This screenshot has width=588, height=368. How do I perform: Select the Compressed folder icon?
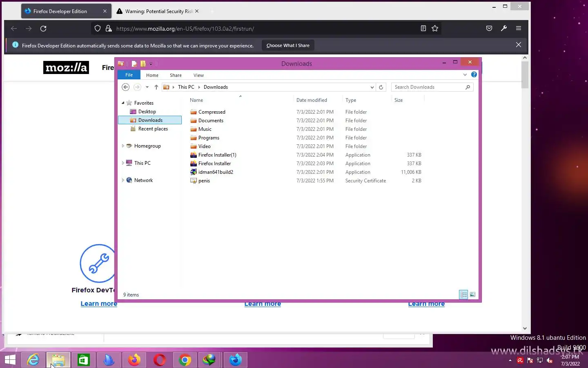[194, 112]
